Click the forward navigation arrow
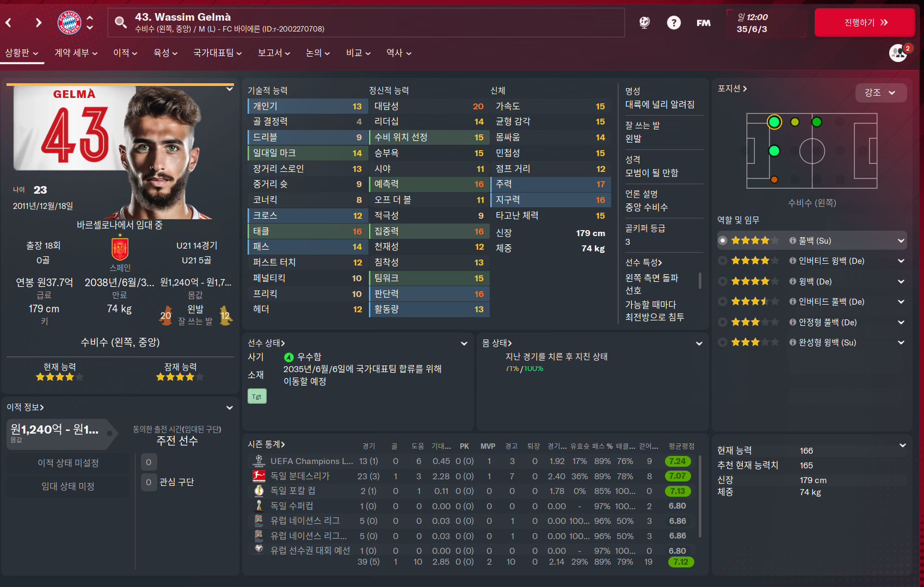The width and height of the screenshot is (924, 587). pyautogui.click(x=38, y=22)
